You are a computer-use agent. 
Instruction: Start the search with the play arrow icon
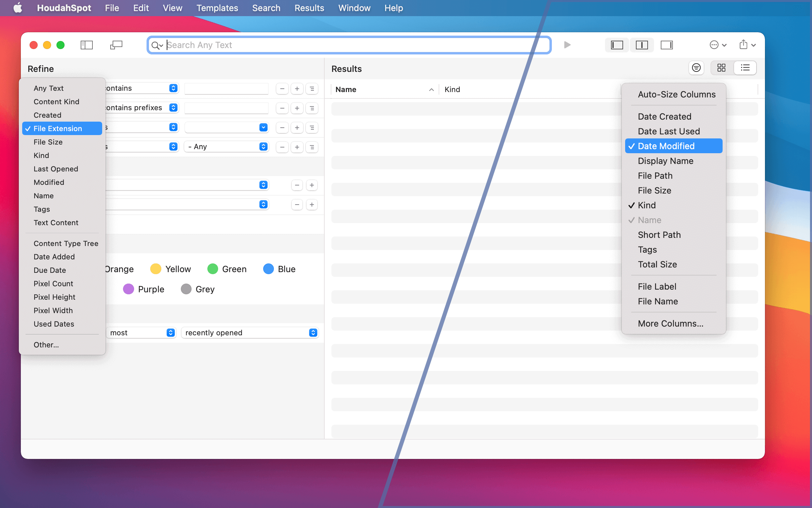point(567,45)
